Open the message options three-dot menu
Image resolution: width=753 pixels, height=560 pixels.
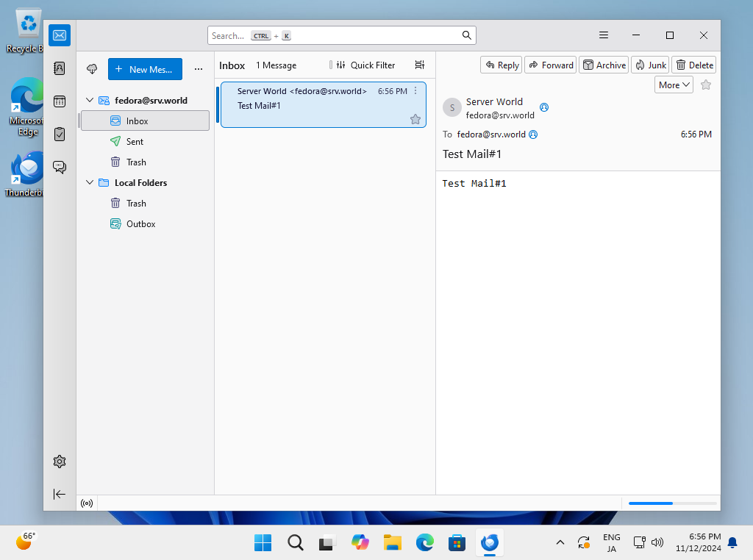coord(415,90)
